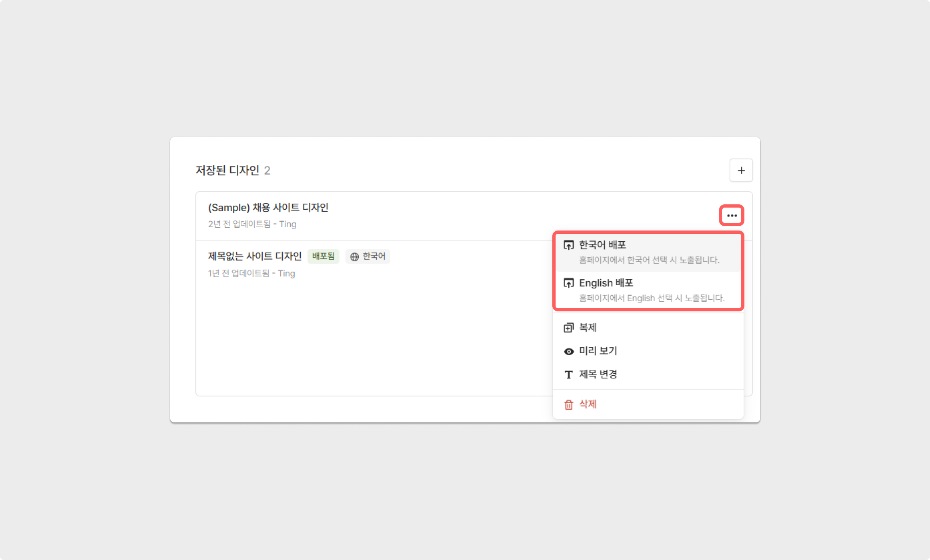Click the 저장된 디자인 heading

pos(227,171)
